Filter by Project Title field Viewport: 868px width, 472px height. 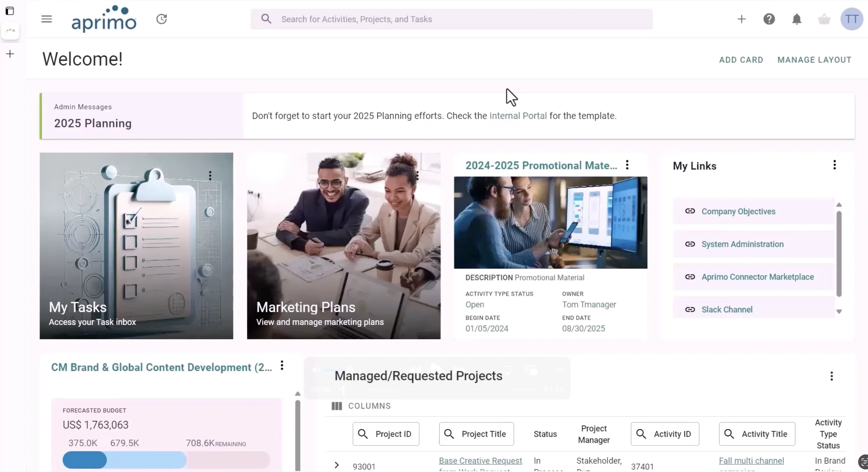click(476, 434)
